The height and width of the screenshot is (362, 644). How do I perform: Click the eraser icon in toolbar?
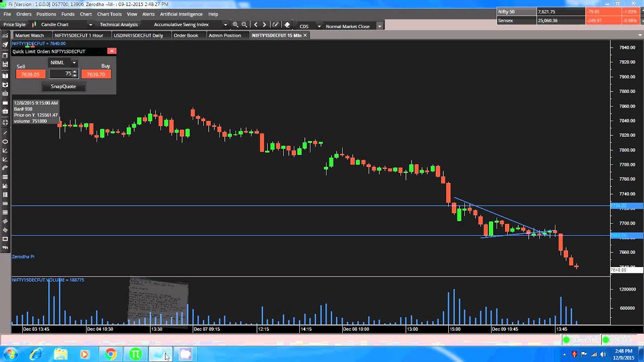287,25
